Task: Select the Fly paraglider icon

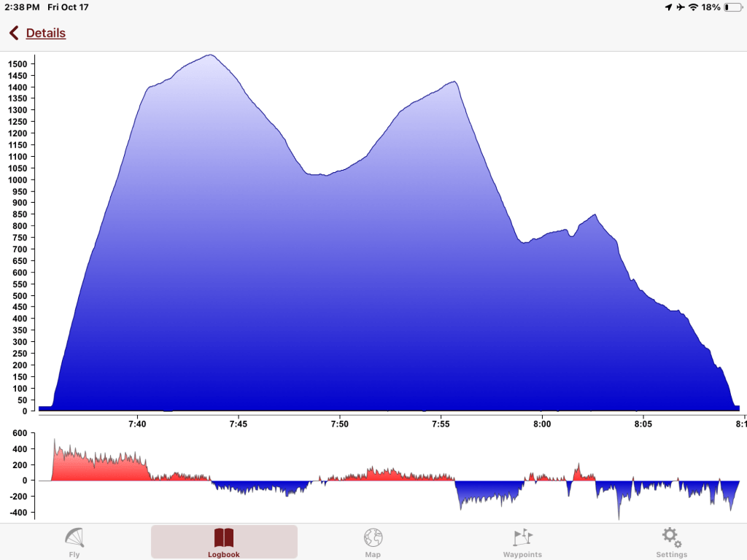Action: coord(74,538)
